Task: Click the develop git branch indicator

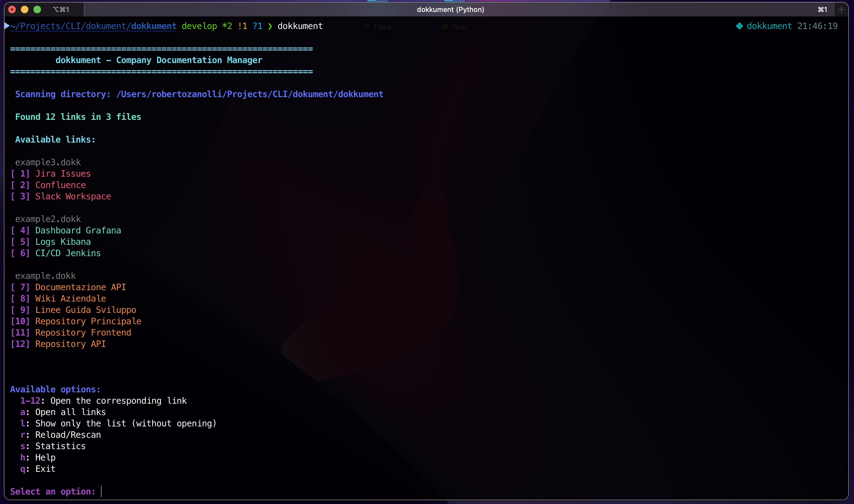Action: (200, 26)
